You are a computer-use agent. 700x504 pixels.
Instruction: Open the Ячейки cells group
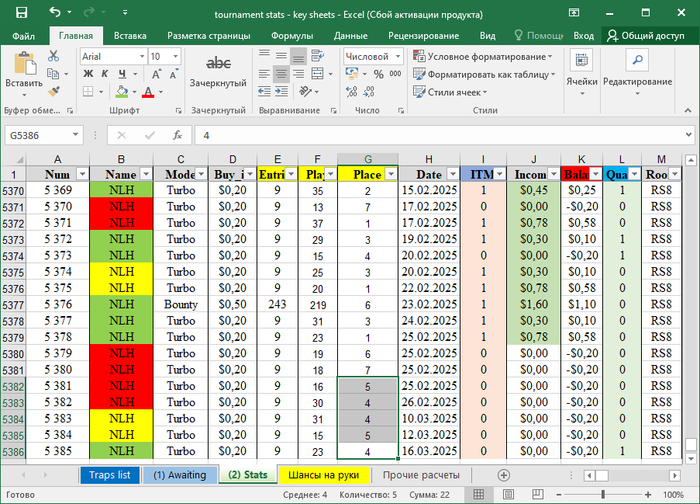pyautogui.click(x=582, y=72)
